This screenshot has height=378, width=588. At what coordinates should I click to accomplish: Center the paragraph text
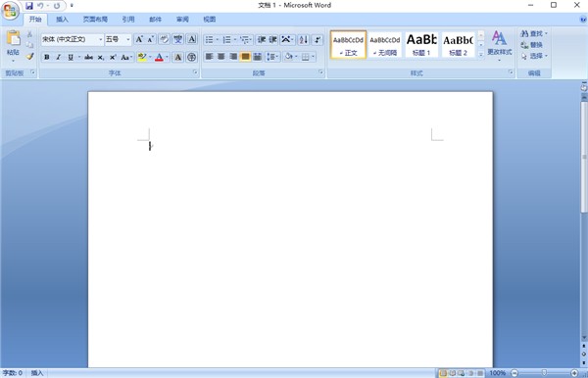[x=221, y=57]
